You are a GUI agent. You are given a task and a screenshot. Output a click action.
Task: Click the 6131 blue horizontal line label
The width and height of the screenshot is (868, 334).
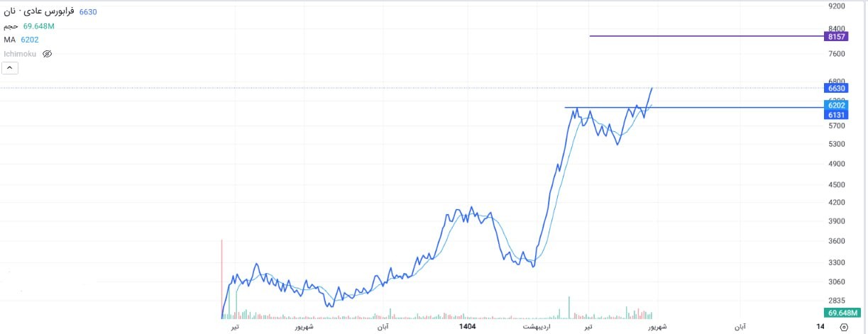(837, 115)
